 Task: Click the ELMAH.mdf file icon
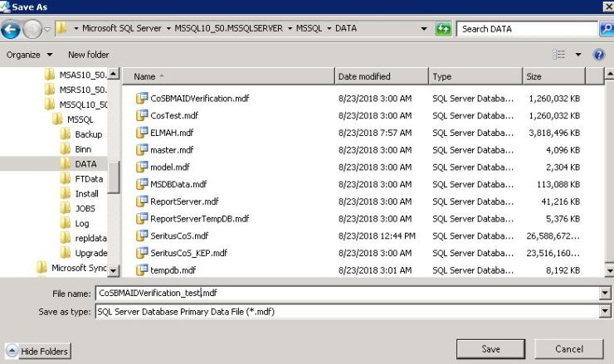tap(142, 133)
